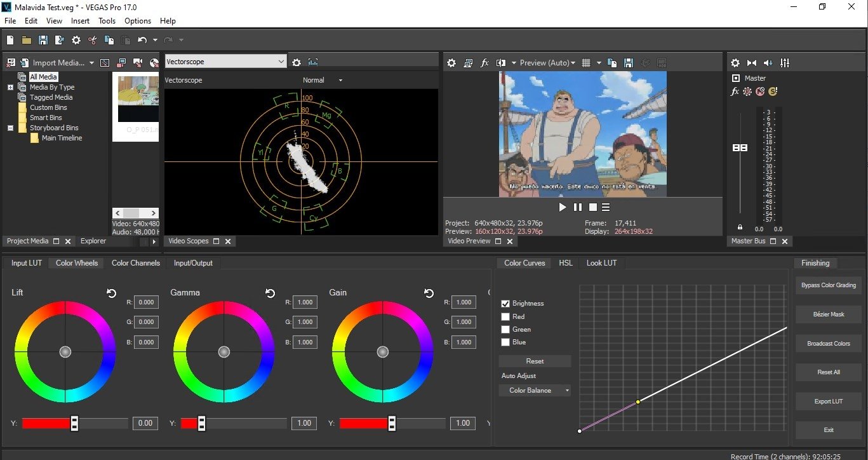Click the Gain Y slider handle

392,423
